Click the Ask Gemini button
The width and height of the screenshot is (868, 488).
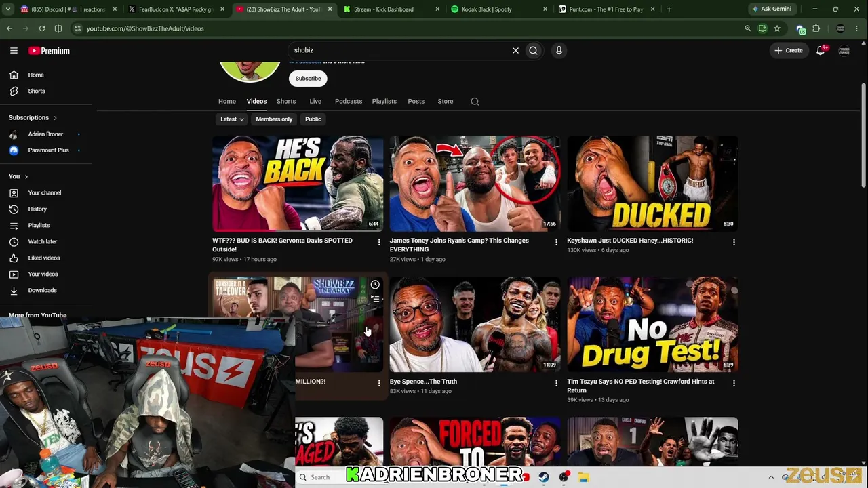pos(772,9)
